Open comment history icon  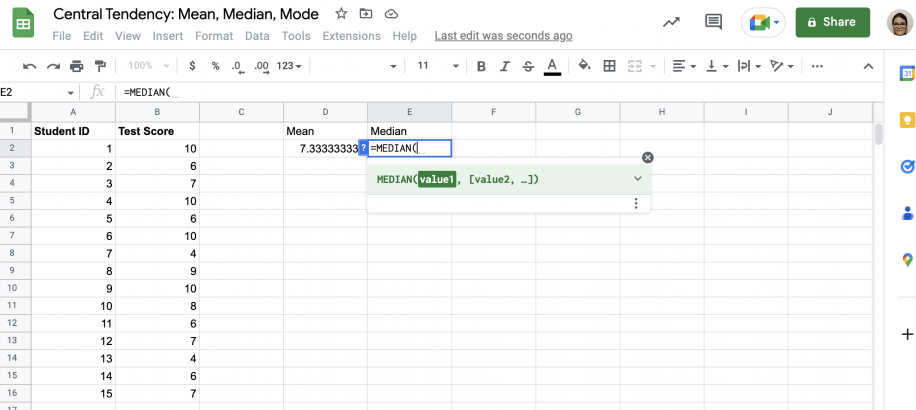point(713,23)
